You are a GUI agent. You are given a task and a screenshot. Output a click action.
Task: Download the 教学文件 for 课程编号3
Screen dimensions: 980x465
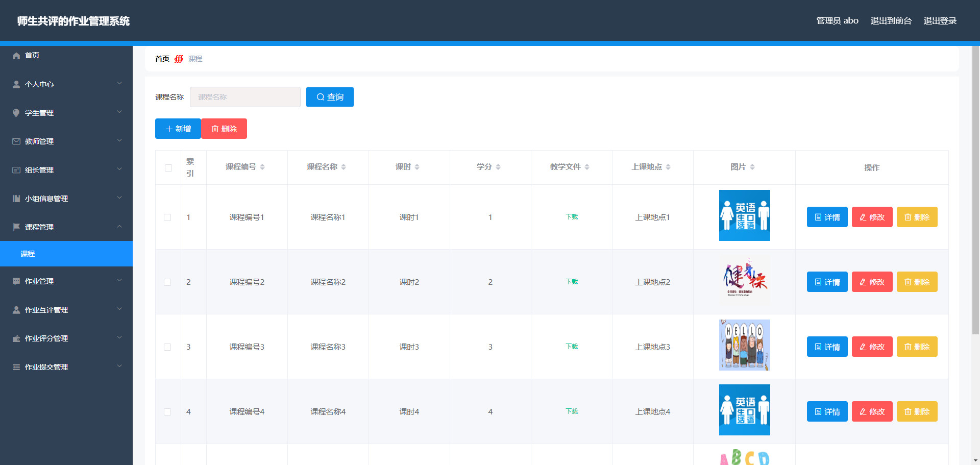click(572, 347)
